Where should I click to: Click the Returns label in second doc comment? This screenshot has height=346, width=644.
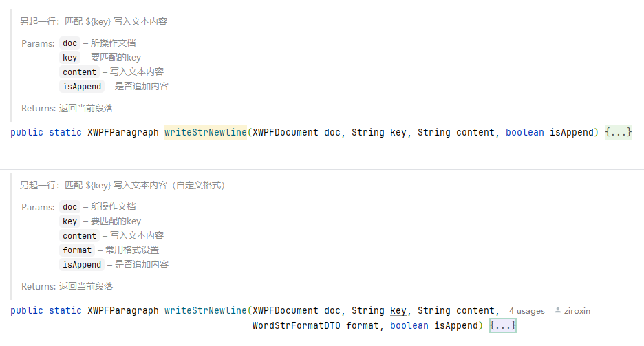coord(39,286)
